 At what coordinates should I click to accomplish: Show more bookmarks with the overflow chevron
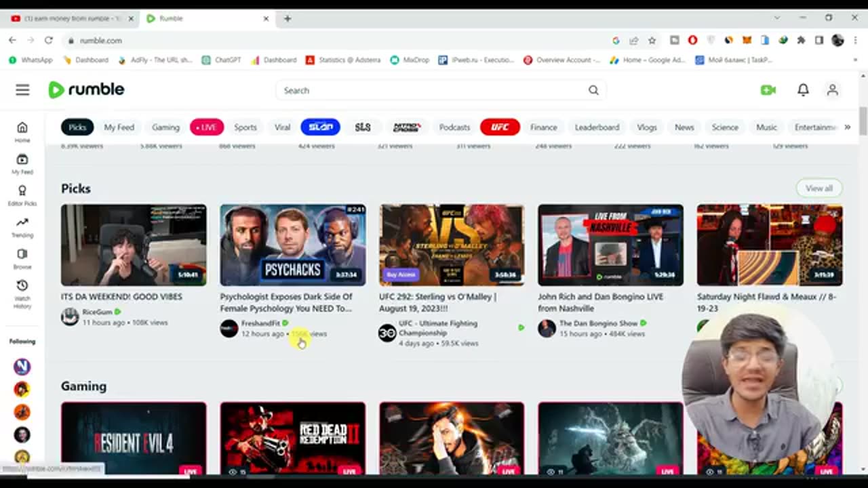[856, 60]
